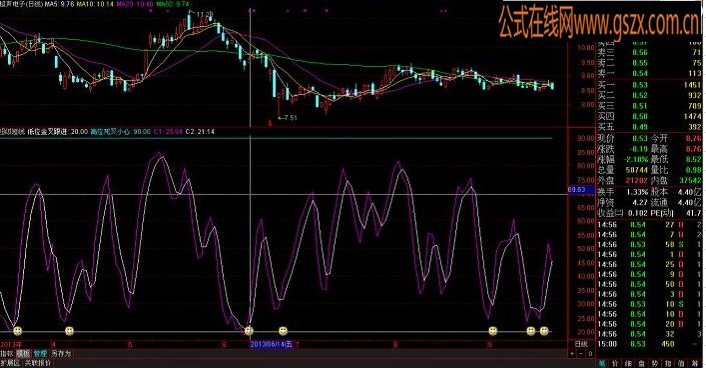Image resolution: width=706 pixels, height=368 pixels.
Task: Open the 扩展区 extension area tab
Action: point(10,363)
